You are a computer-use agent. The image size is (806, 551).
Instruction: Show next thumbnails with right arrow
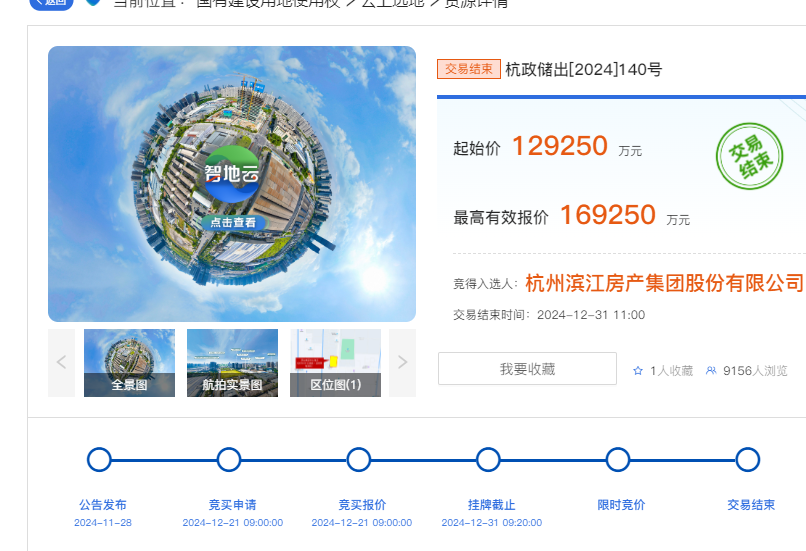point(402,363)
